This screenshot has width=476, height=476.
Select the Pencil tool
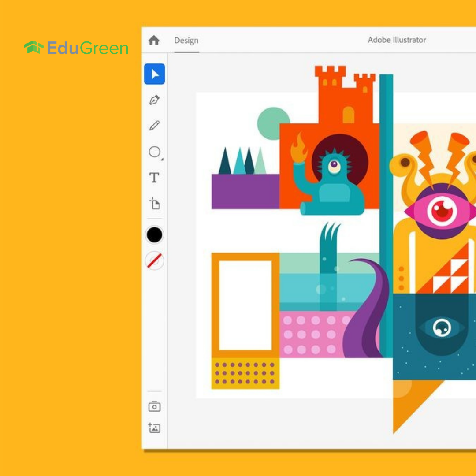point(155,125)
